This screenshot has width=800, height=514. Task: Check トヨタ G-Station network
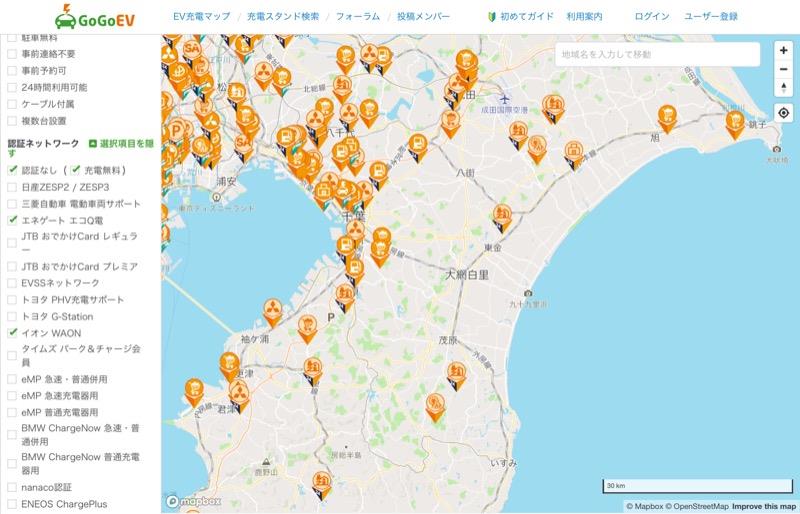12,317
